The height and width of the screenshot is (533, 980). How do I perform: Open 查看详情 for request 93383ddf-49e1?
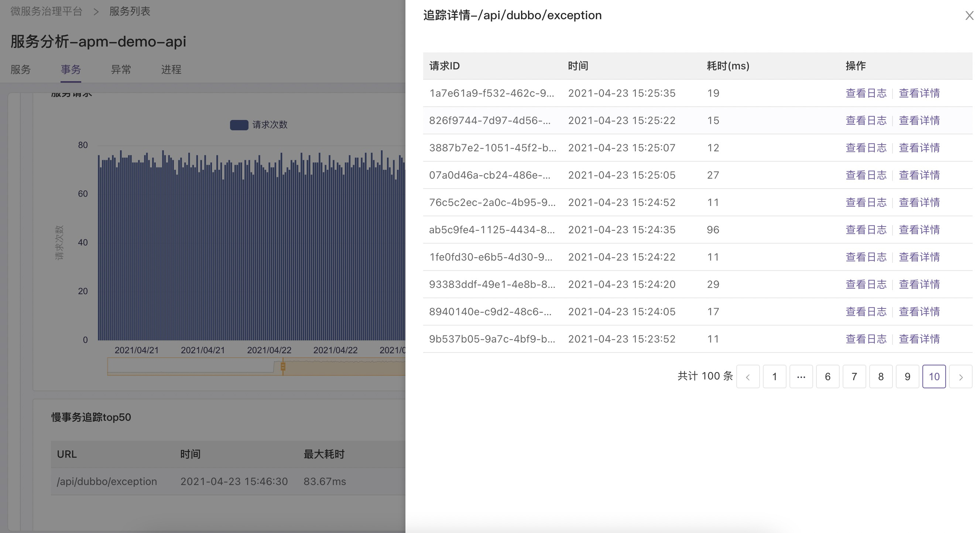[x=919, y=284]
